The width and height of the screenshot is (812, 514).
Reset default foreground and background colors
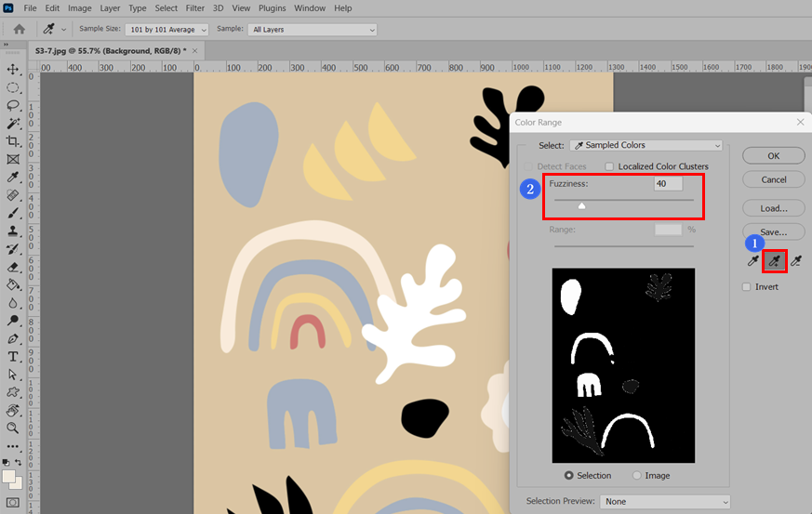(x=6, y=462)
